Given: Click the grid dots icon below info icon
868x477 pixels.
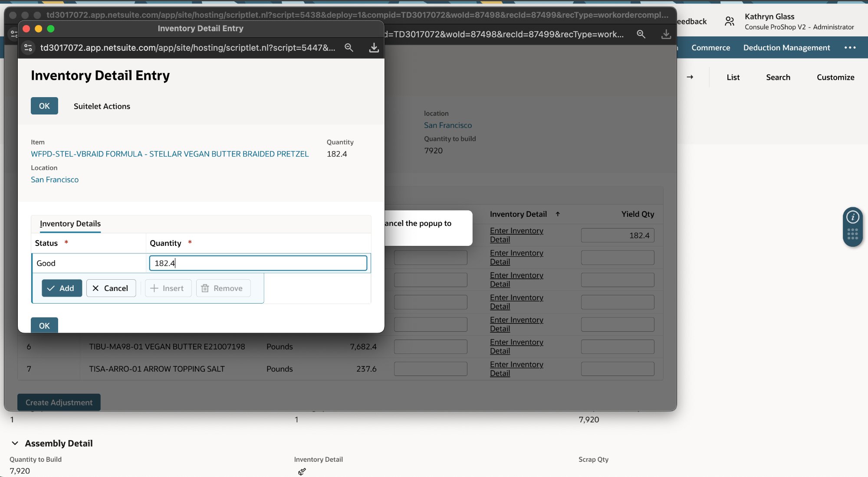Looking at the screenshot, I should click(x=852, y=234).
